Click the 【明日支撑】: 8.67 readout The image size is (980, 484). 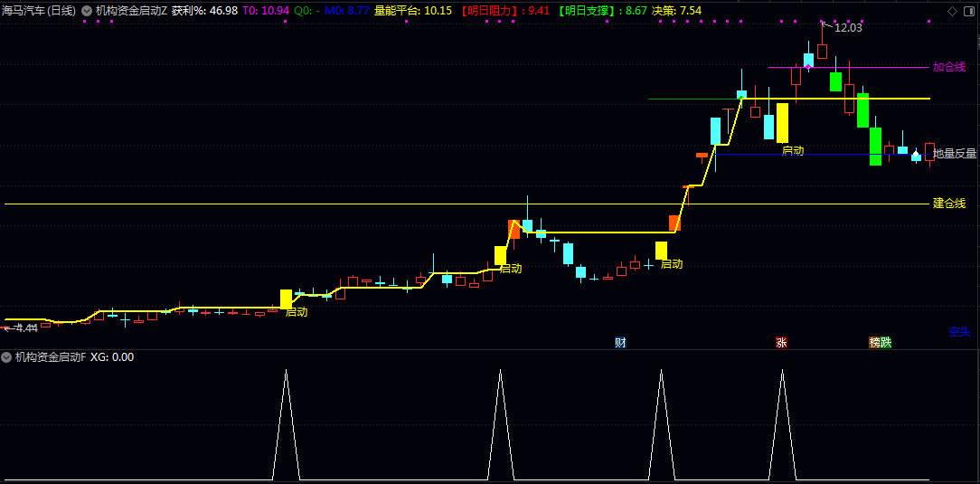pos(601,11)
